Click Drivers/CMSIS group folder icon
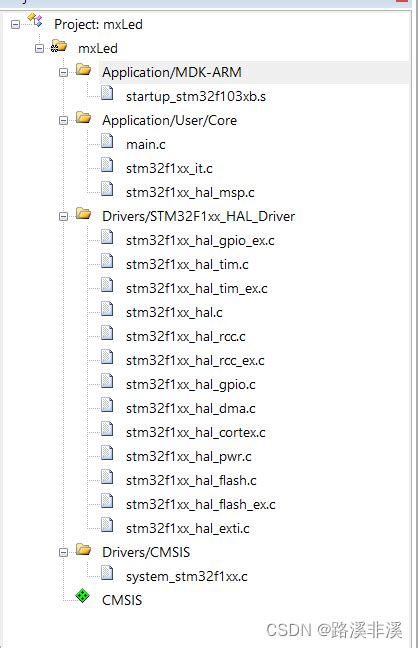The image size is (418, 648). click(84, 550)
